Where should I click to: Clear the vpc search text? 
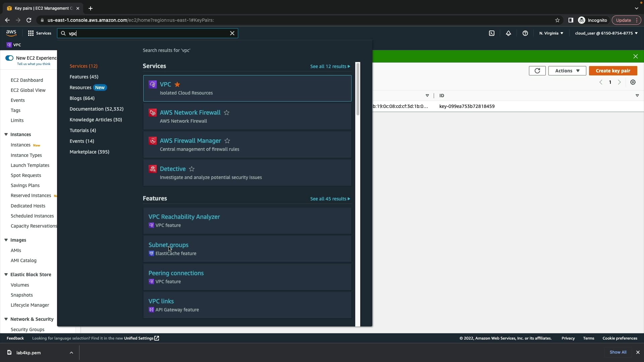[x=232, y=33]
